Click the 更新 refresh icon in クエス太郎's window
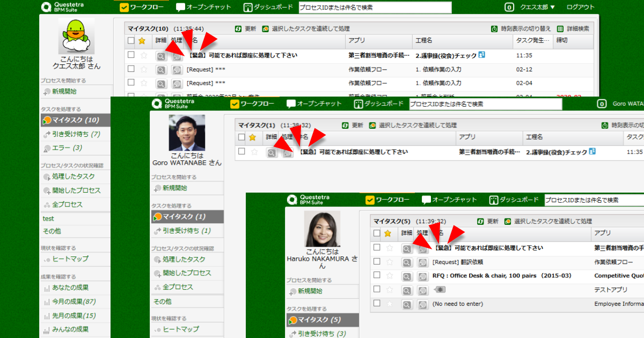Image resolution: width=644 pixels, height=338 pixels. click(x=238, y=28)
